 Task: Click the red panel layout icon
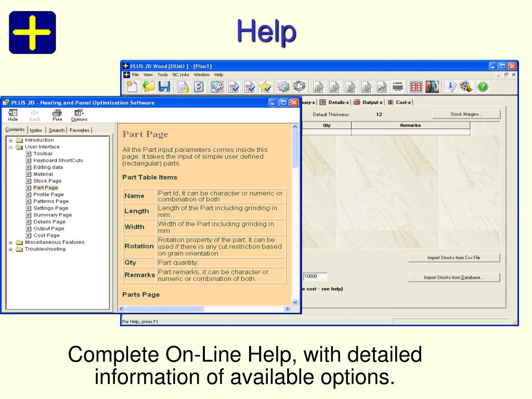coord(416,87)
